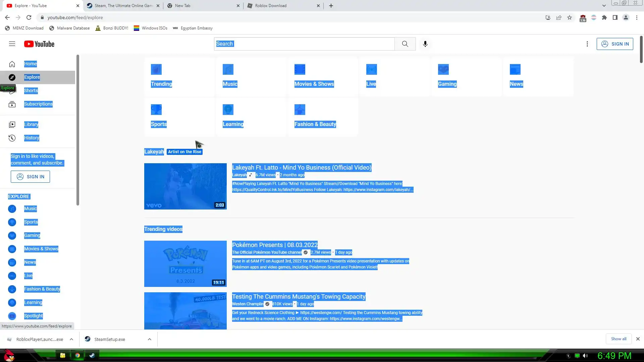Switch to the Steam browser tab
Viewport: 644px width, 362px height.
[123, 6]
